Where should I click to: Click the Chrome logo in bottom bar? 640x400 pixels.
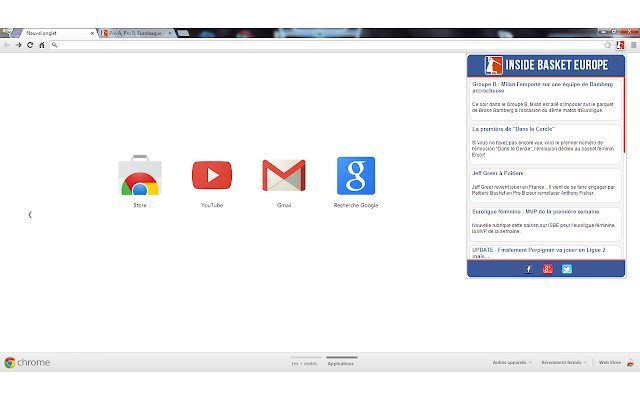(x=10, y=362)
